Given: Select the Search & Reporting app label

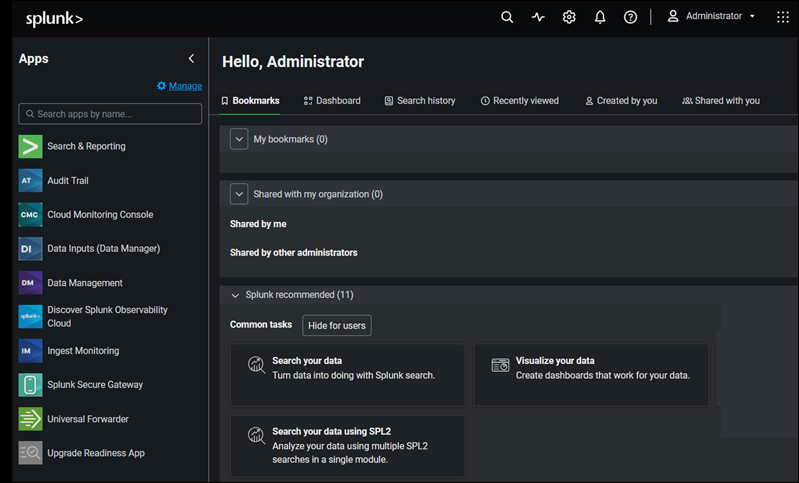Looking at the screenshot, I should (87, 146).
